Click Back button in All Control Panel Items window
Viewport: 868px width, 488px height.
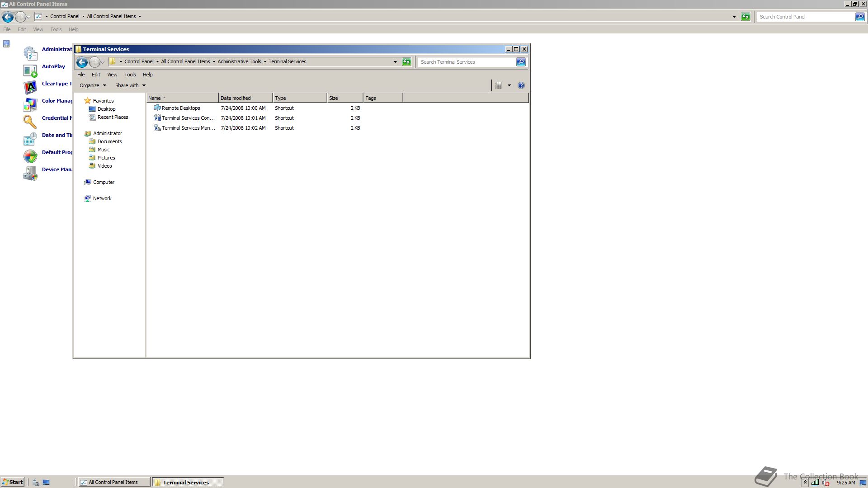click(8, 17)
